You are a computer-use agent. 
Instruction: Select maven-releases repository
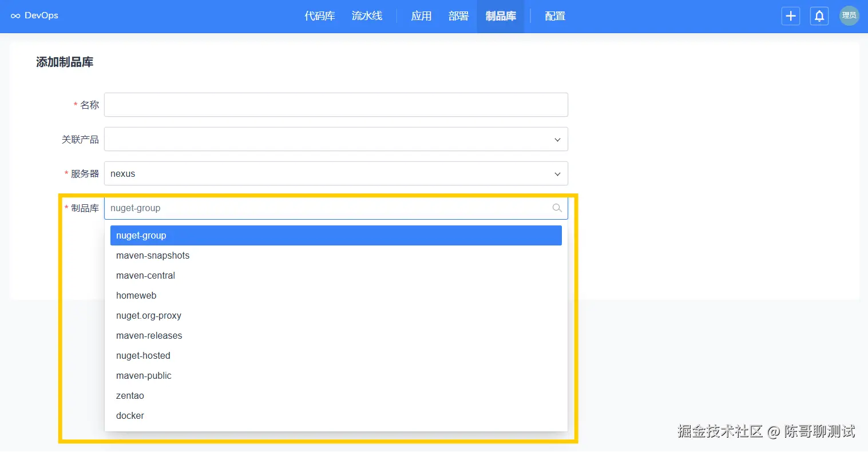coord(336,336)
